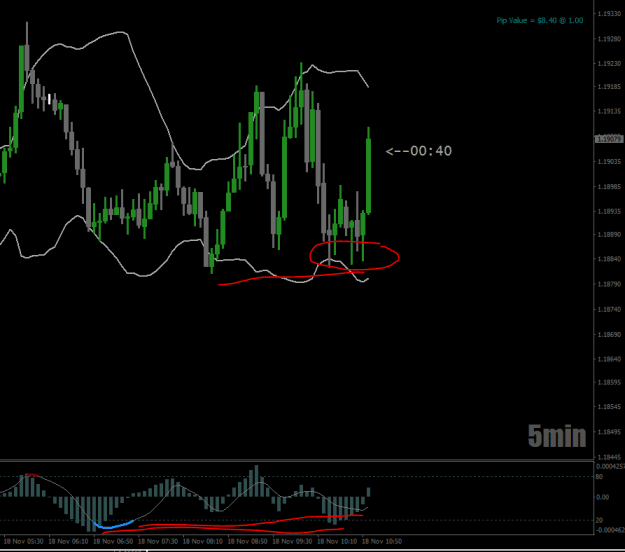Click the 18 Nov 08:50 time label
Viewport: 625px width, 552px height.
[x=248, y=541]
